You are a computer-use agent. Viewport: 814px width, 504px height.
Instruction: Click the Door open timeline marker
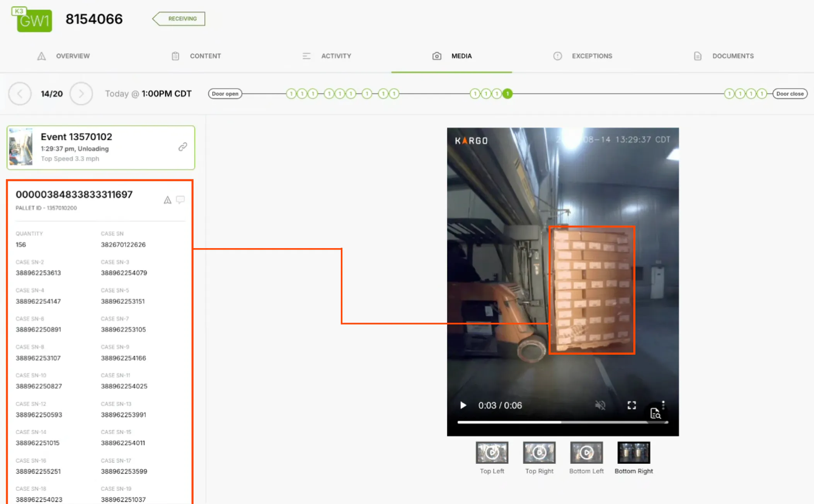[225, 94]
